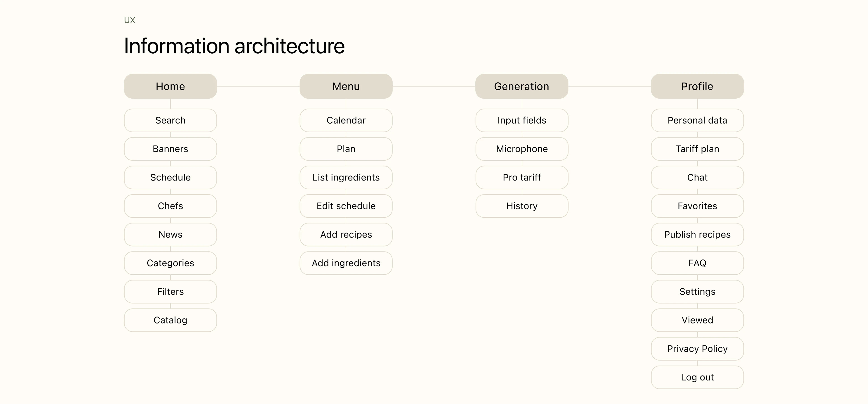The height and width of the screenshot is (404, 868).
Task: Open the Generation section header
Action: (521, 86)
